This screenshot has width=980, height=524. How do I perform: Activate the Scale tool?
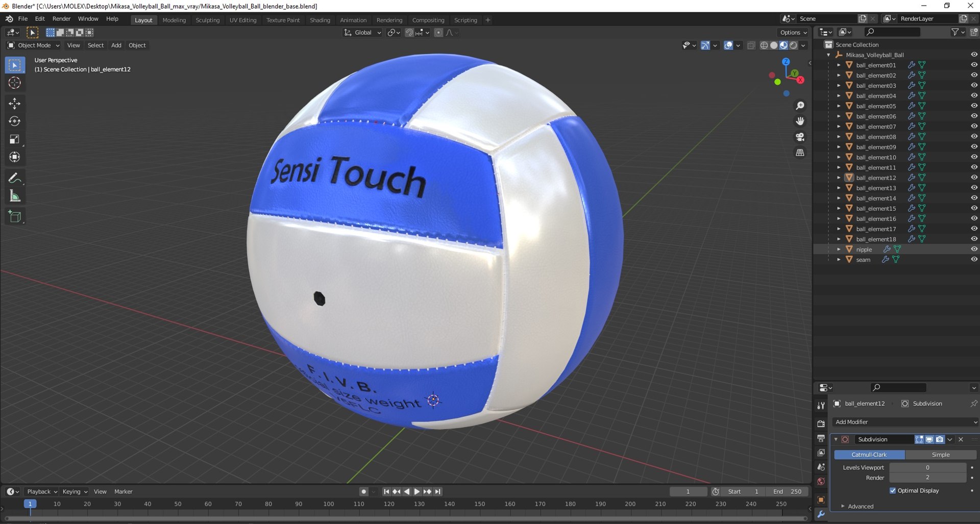14,139
